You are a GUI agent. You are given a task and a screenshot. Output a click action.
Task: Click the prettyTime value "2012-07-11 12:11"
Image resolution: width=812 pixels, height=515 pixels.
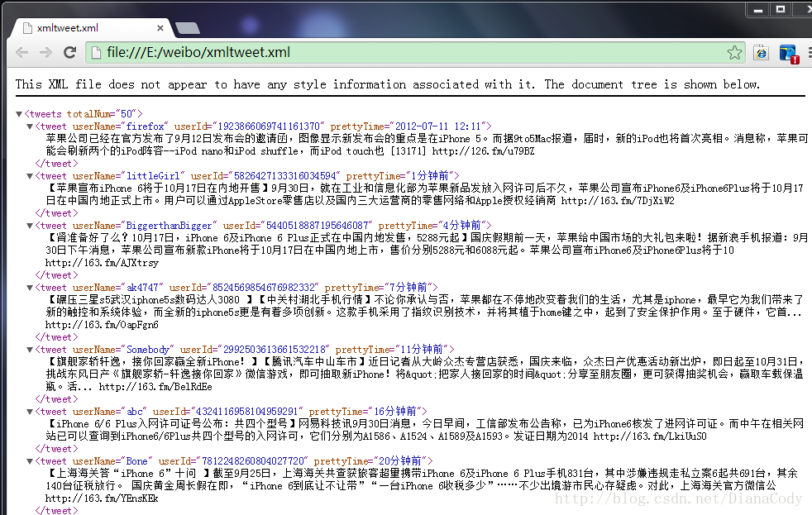point(438,126)
